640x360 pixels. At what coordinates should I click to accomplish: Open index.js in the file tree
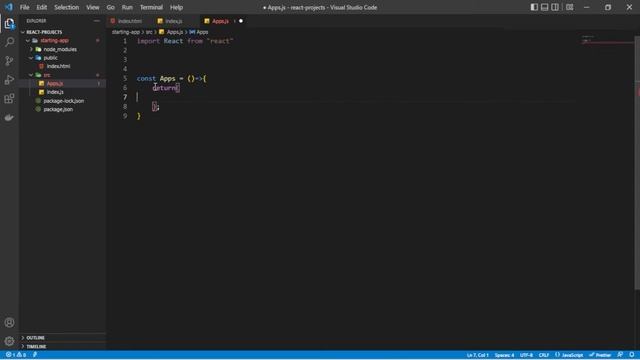click(55, 92)
